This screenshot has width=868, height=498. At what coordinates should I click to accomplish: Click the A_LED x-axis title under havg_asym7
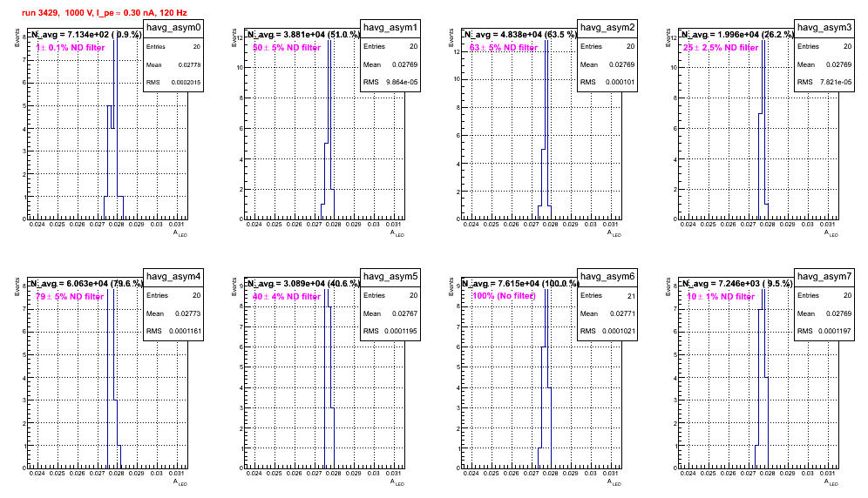click(x=831, y=482)
